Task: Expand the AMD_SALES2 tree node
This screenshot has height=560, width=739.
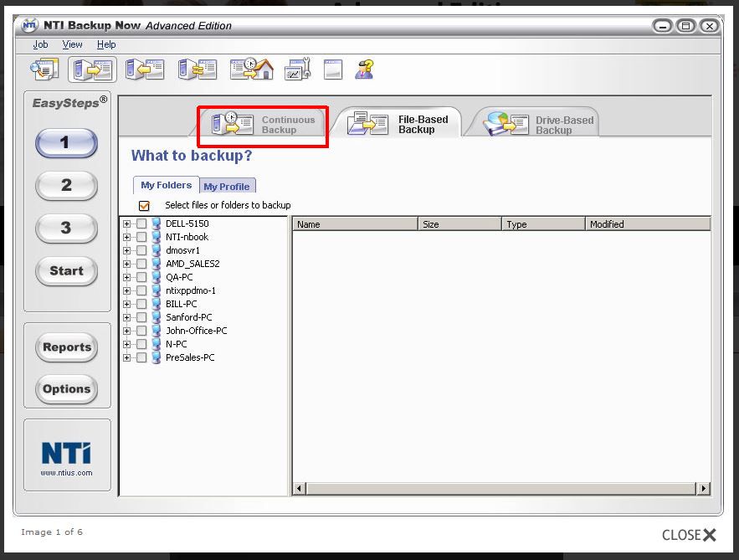Action: (126, 264)
